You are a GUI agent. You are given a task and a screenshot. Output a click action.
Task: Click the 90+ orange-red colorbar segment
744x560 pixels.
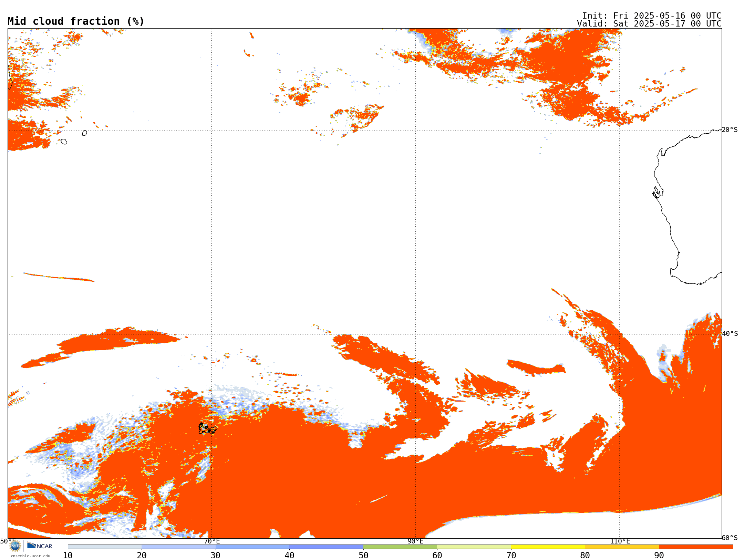pyautogui.click(x=696, y=547)
